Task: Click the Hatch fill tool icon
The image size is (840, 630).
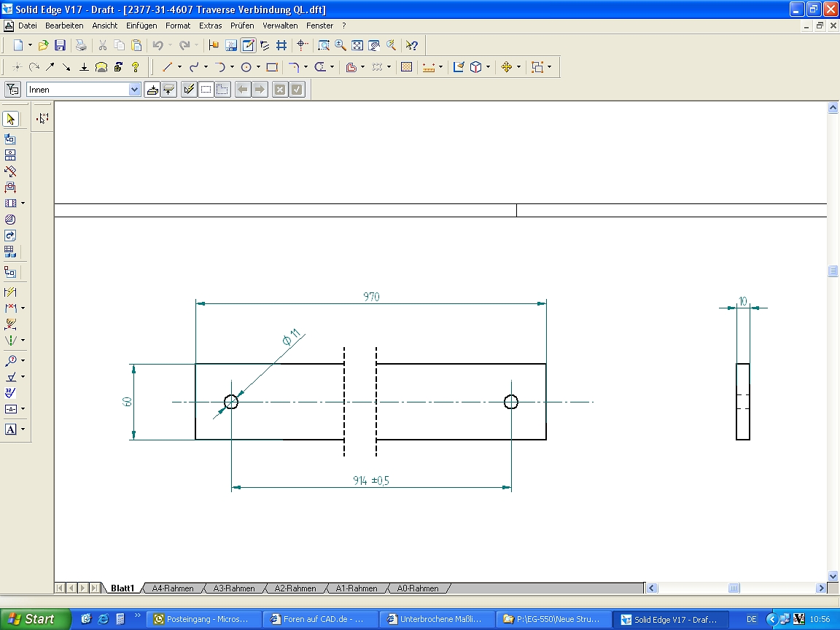Action: 407,67
